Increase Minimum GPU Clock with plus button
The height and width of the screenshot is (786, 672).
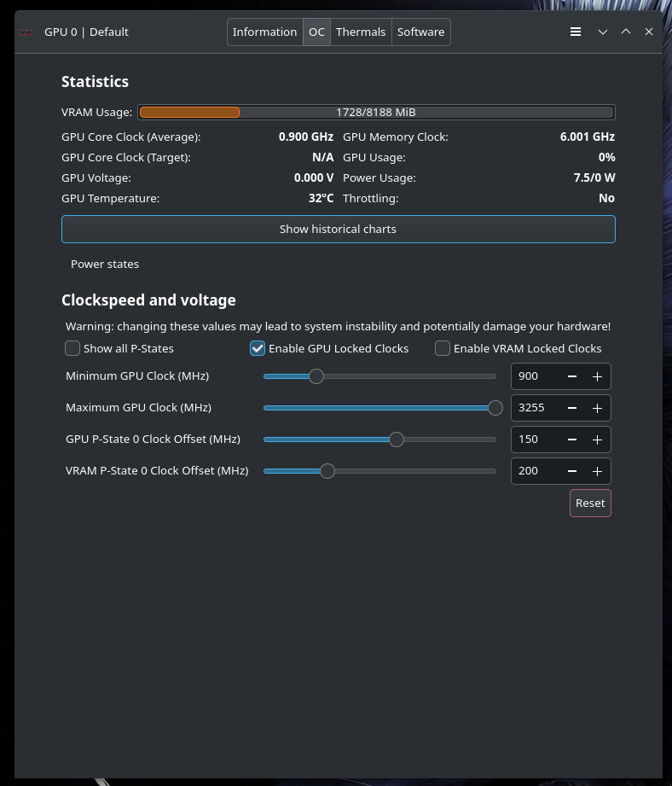(597, 376)
